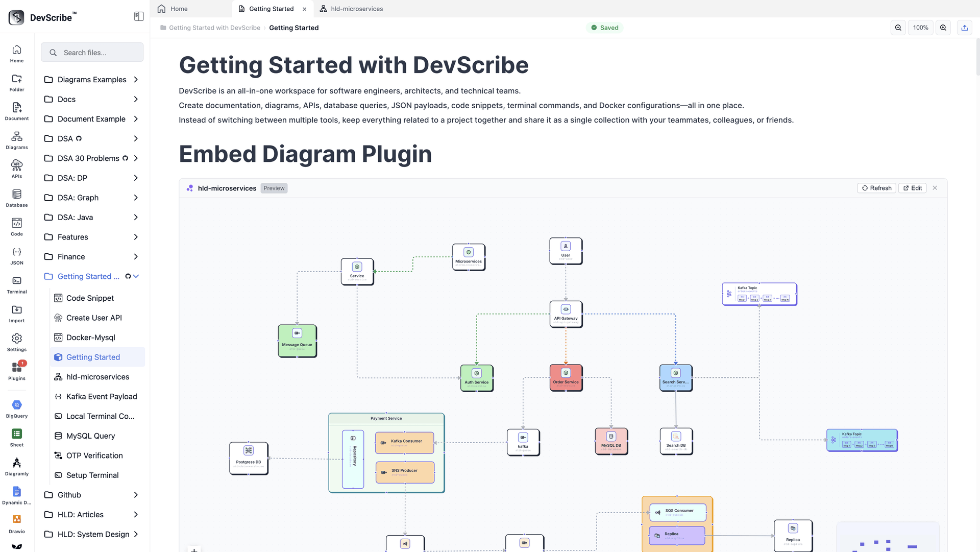Viewport: 980px width, 552px height.
Task: Open the OTP Verification file
Action: coord(97,455)
